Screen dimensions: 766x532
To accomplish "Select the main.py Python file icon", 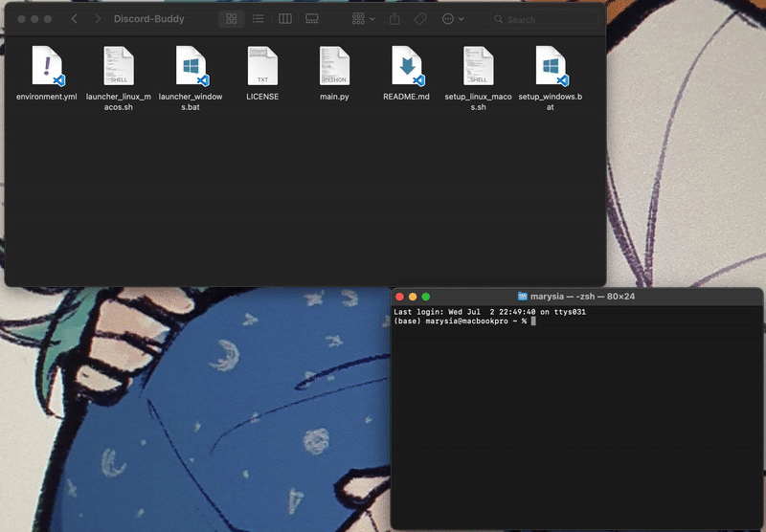I will (x=334, y=66).
